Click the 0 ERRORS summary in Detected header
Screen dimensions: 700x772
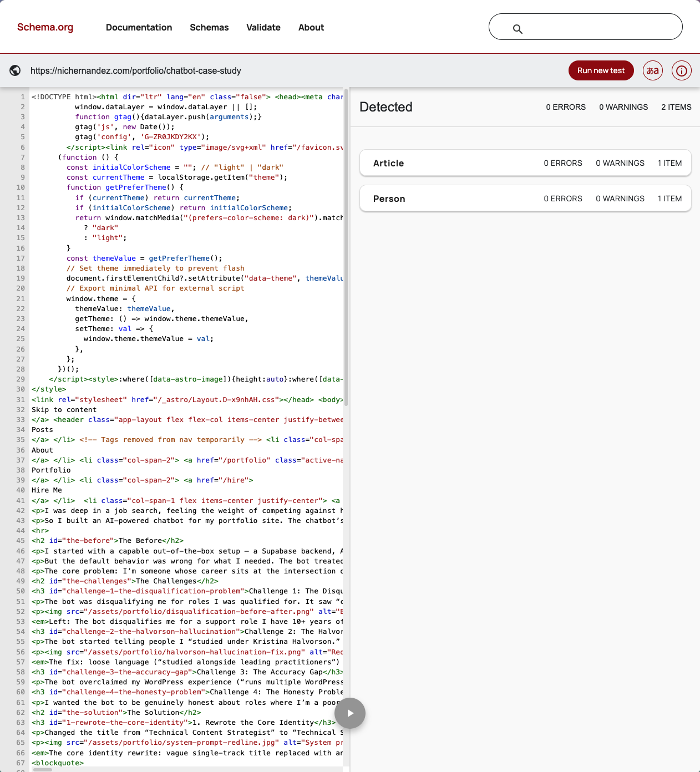click(x=566, y=107)
